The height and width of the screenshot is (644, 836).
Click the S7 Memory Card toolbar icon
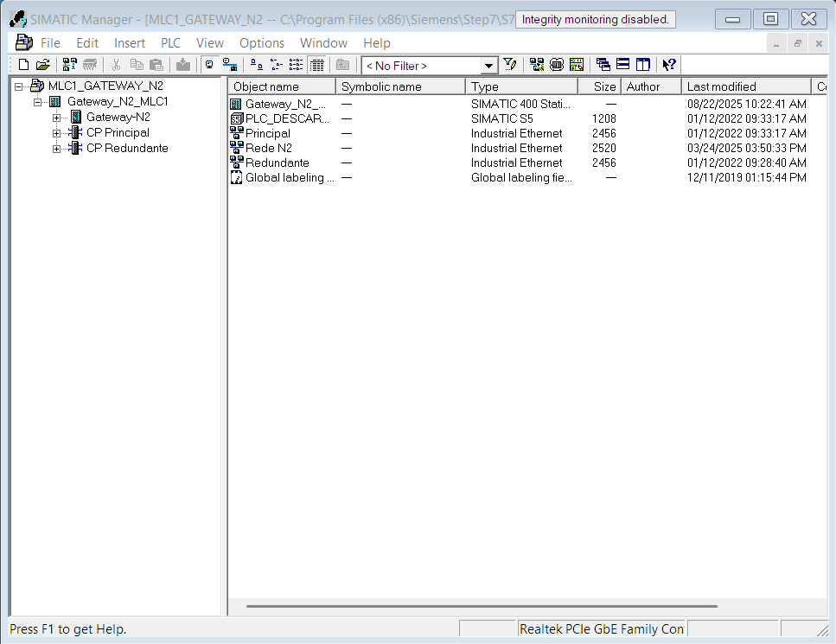click(x=90, y=65)
